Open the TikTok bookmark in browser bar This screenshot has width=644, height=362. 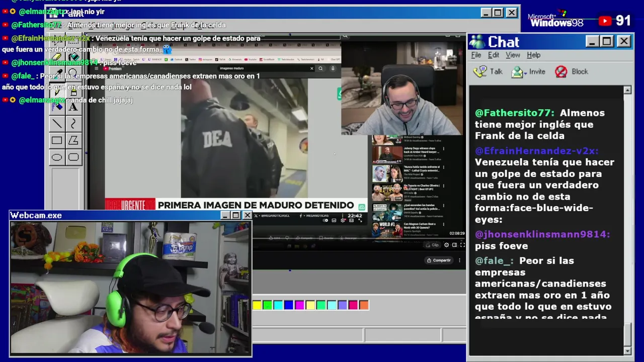pos(220,59)
